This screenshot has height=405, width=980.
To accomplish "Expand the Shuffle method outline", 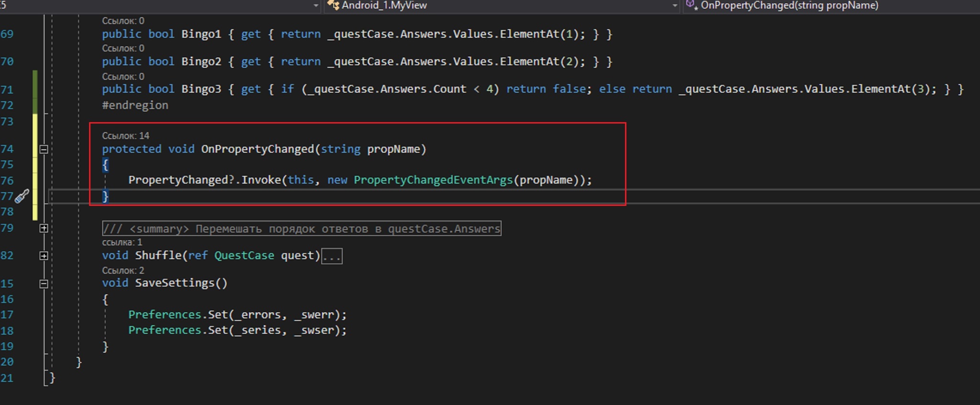I will (x=44, y=256).
